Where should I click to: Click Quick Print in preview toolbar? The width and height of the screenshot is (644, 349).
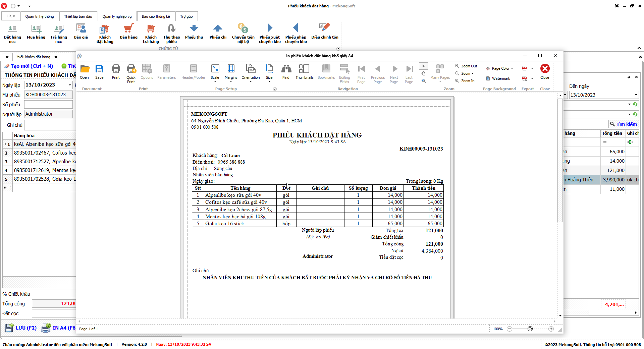pos(131,74)
